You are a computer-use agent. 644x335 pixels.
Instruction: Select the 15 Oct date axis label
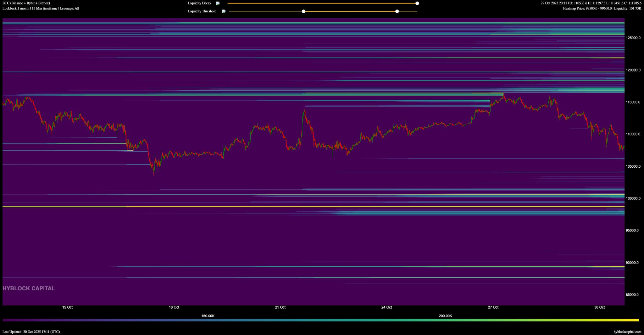[x=67, y=307]
